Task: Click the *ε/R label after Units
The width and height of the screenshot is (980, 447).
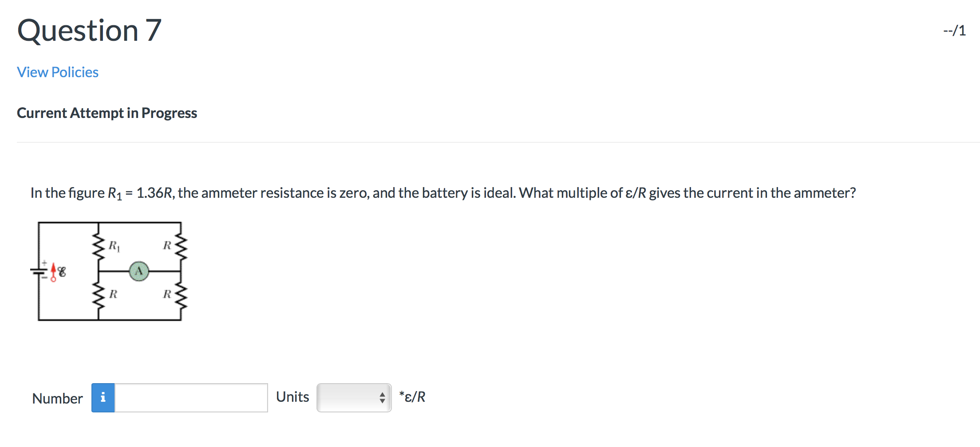Action: [412, 397]
